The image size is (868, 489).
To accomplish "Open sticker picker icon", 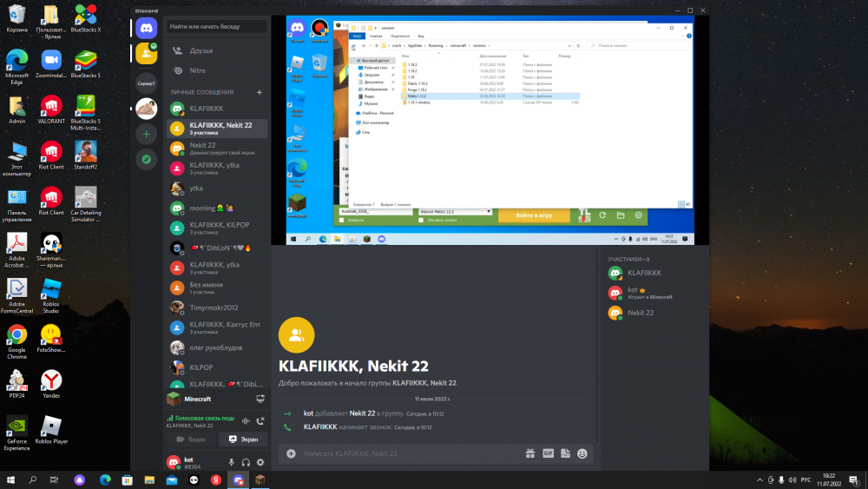I will 565,453.
